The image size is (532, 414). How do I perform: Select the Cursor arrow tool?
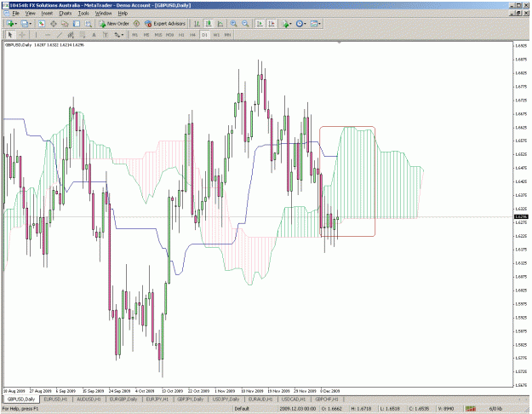[10, 35]
